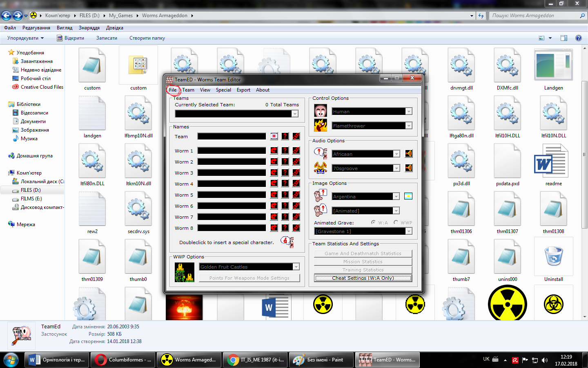Click the red stamp icon in Worm 4 row
Image resolution: width=588 pixels, height=368 pixels.
(x=296, y=184)
